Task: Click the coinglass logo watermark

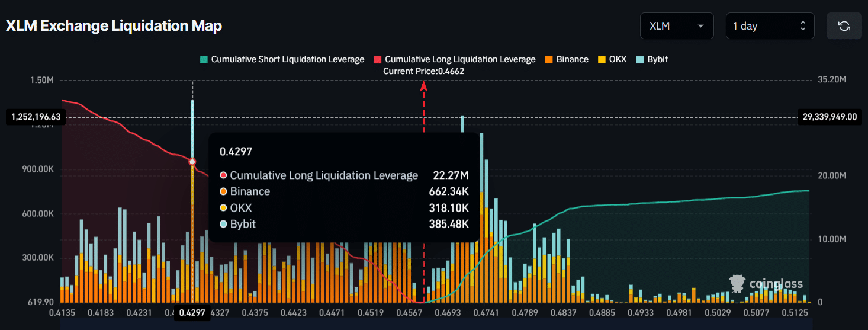Action: coord(766,284)
